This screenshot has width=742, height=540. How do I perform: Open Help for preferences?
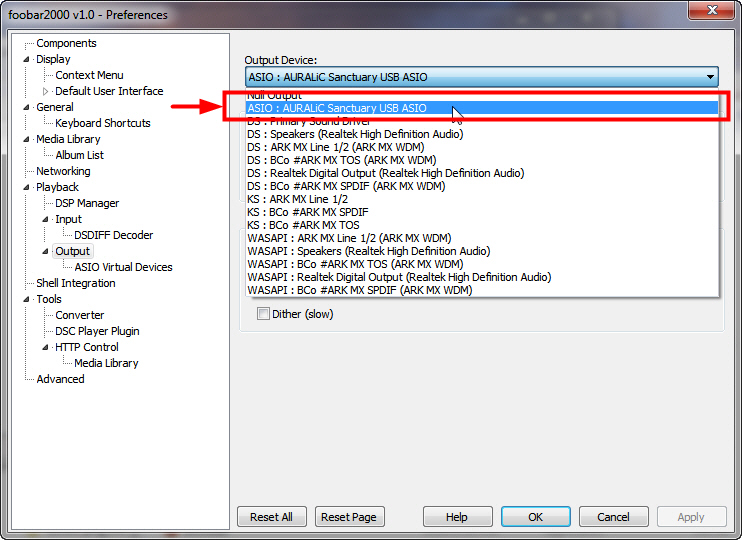click(457, 517)
